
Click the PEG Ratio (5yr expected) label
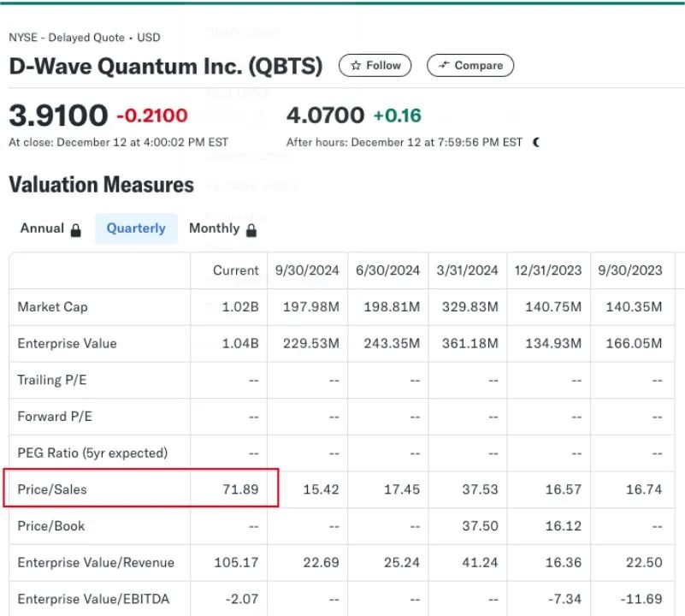92,453
